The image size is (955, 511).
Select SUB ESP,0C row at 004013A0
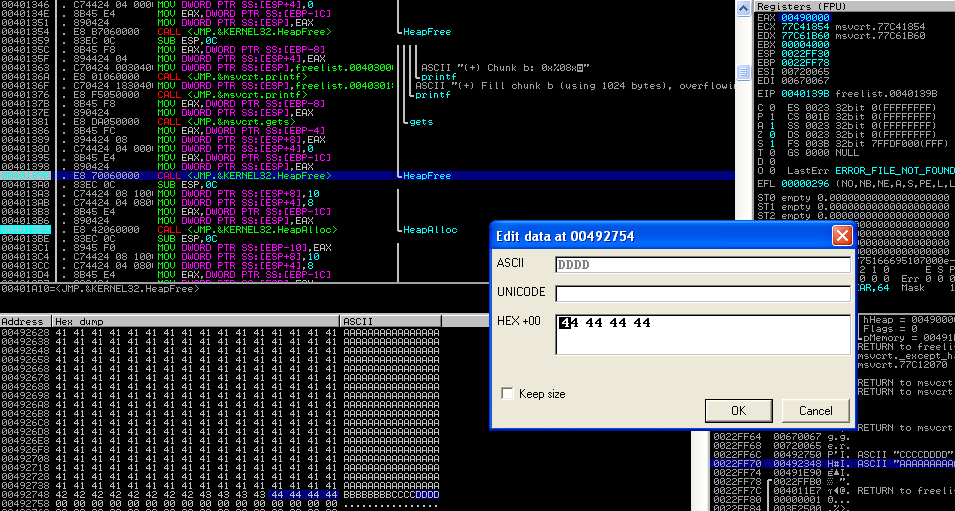click(367, 185)
